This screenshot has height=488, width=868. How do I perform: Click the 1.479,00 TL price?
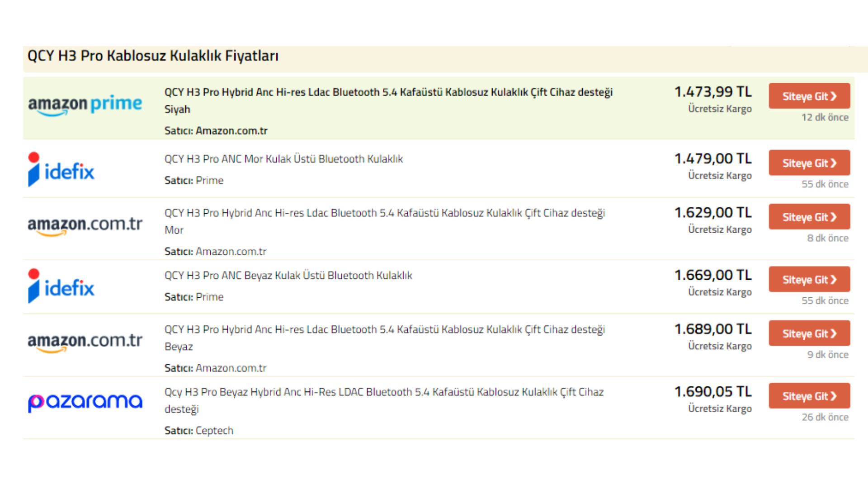[713, 159]
